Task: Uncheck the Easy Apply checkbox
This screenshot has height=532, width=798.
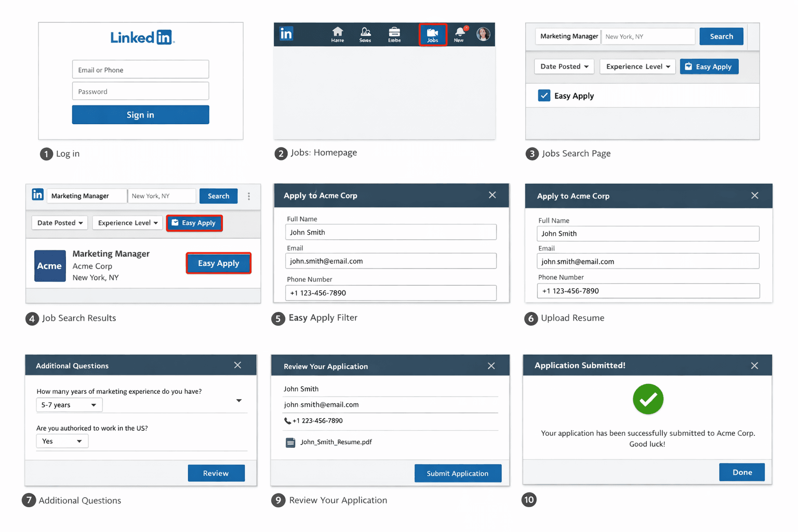Action: (x=544, y=96)
